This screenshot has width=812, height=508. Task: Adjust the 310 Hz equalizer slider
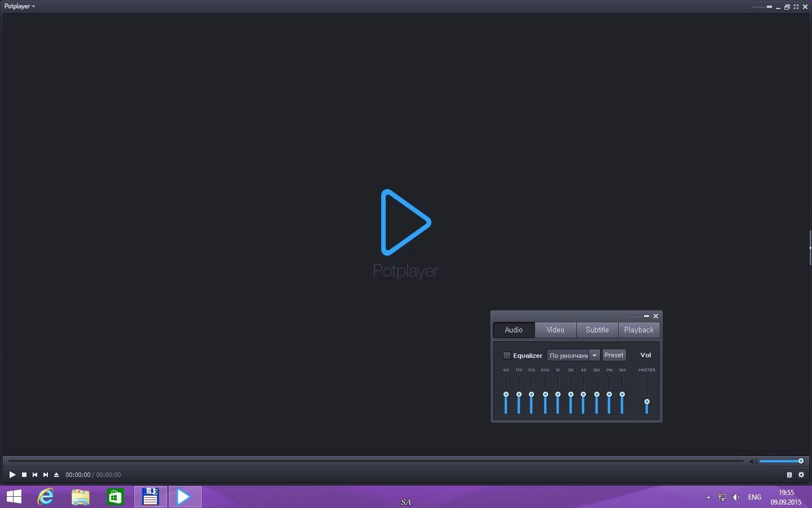point(531,395)
